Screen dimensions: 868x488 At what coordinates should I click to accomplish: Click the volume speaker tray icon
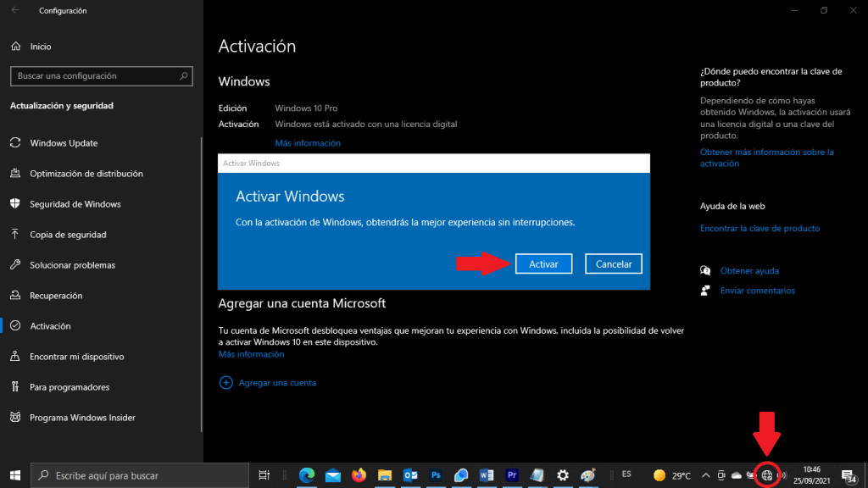[782, 475]
